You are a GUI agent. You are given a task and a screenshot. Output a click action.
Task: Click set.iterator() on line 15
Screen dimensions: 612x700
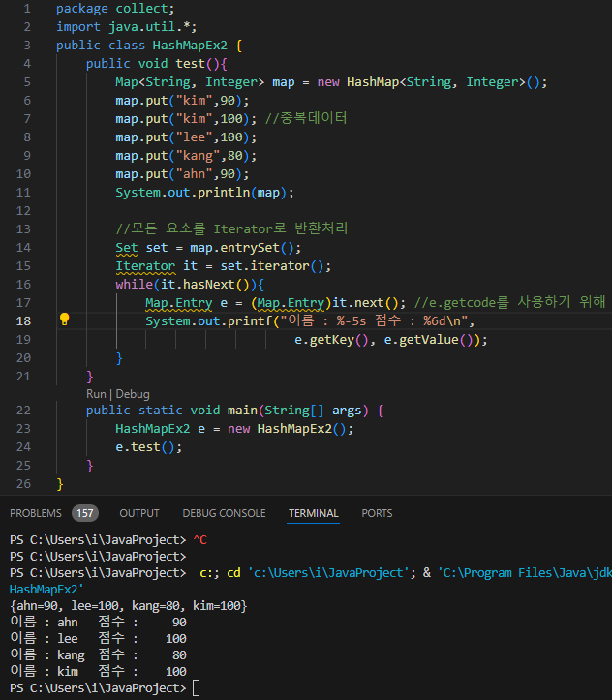272,266
